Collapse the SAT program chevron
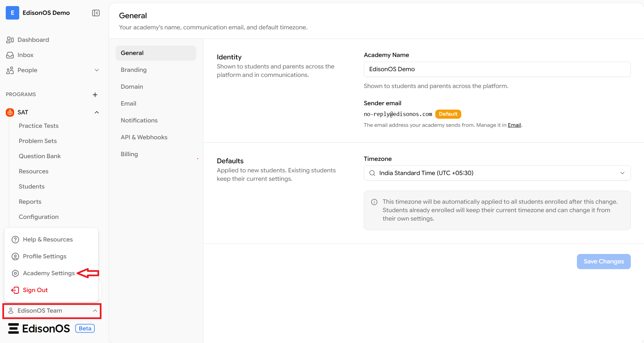644x343 pixels. coord(97,112)
